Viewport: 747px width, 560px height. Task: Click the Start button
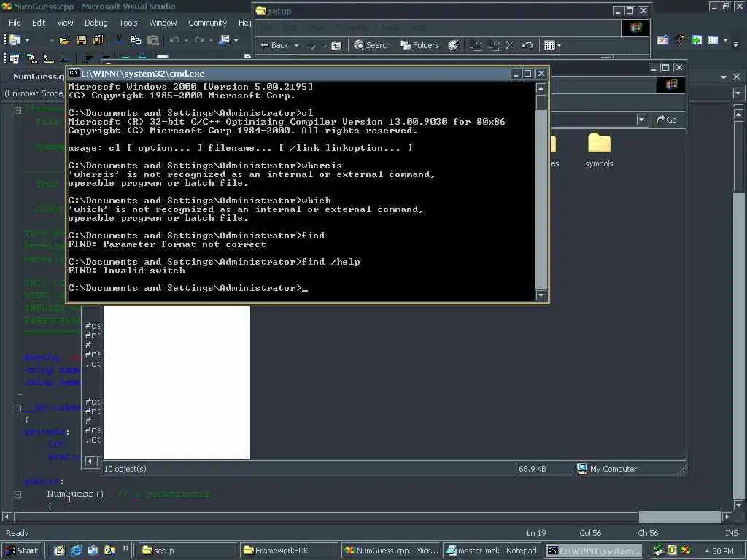21,551
